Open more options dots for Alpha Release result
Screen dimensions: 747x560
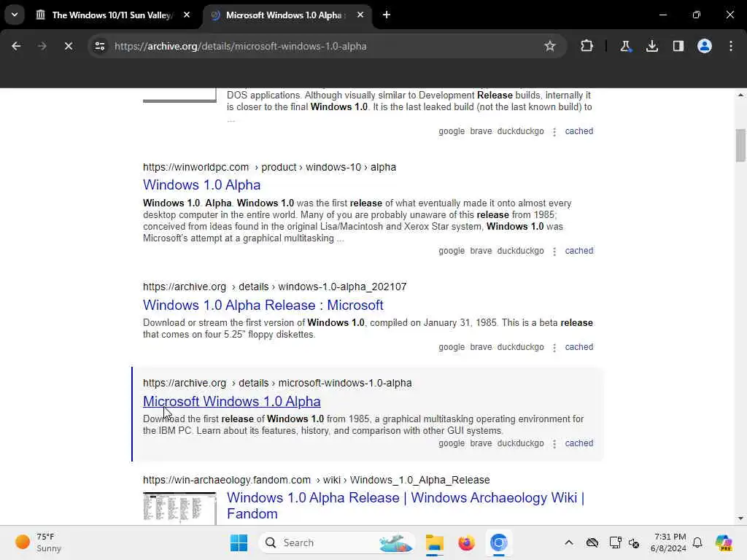tap(554, 348)
